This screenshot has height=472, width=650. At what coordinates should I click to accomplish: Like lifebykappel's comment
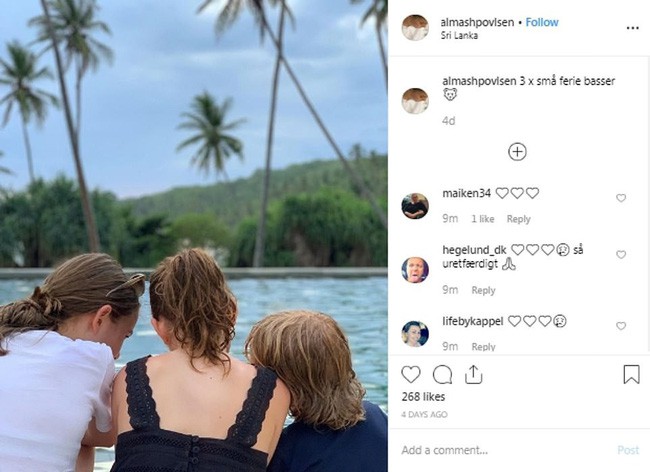(621, 326)
